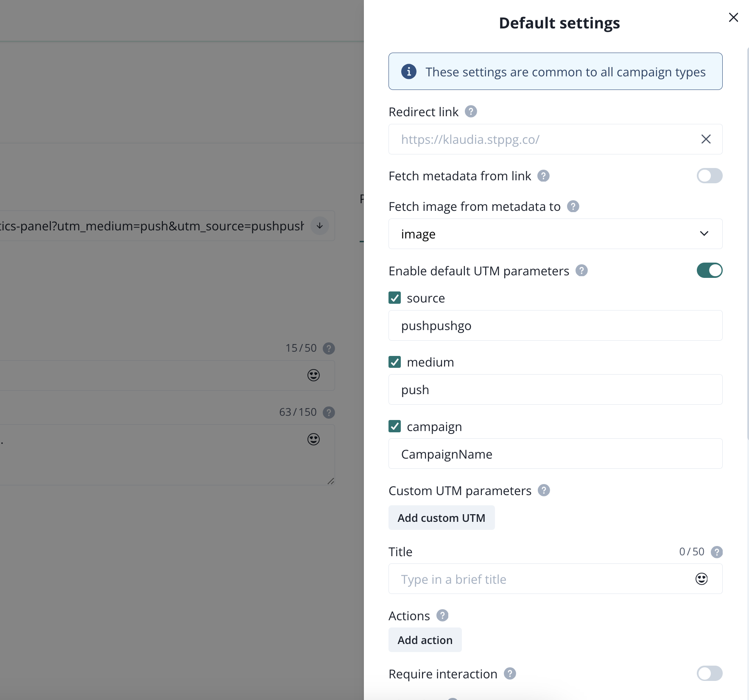Click help icon next to Redirect link
Image resolution: width=749 pixels, height=700 pixels.
471,112
